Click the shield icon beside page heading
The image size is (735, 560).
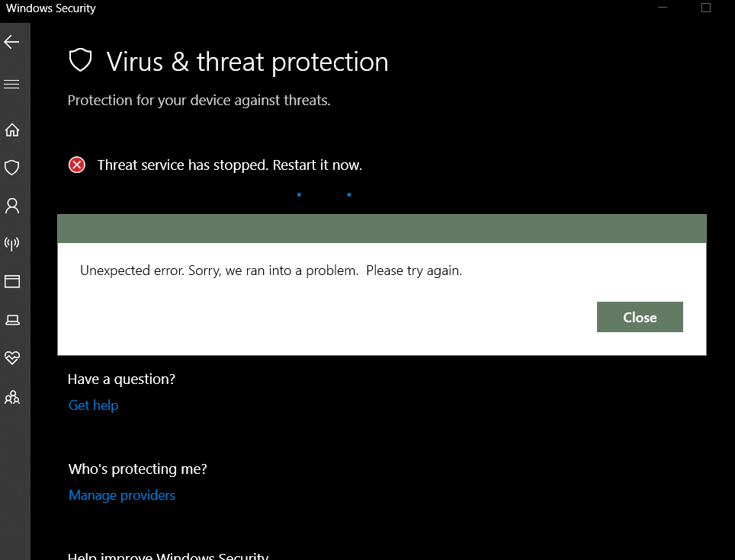click(80, 61)
